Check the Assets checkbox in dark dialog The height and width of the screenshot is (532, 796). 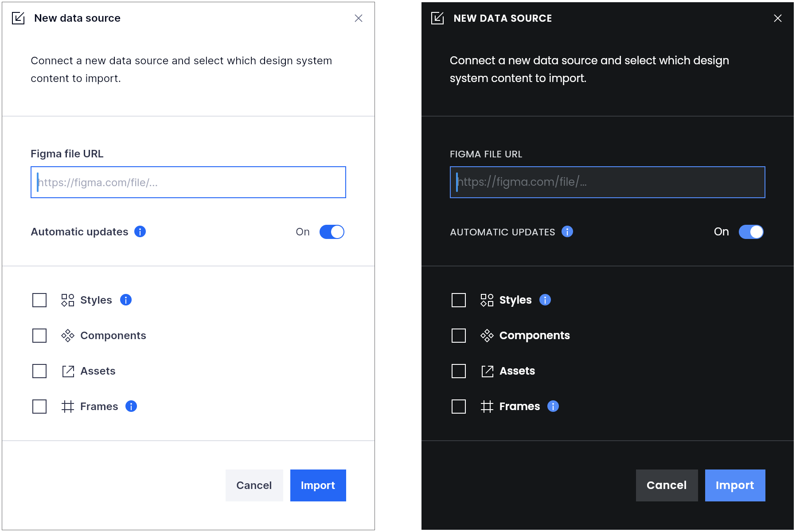pos(459,371)
